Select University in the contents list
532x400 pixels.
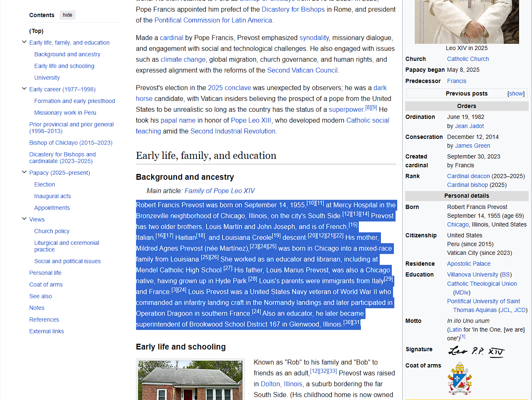47,78
